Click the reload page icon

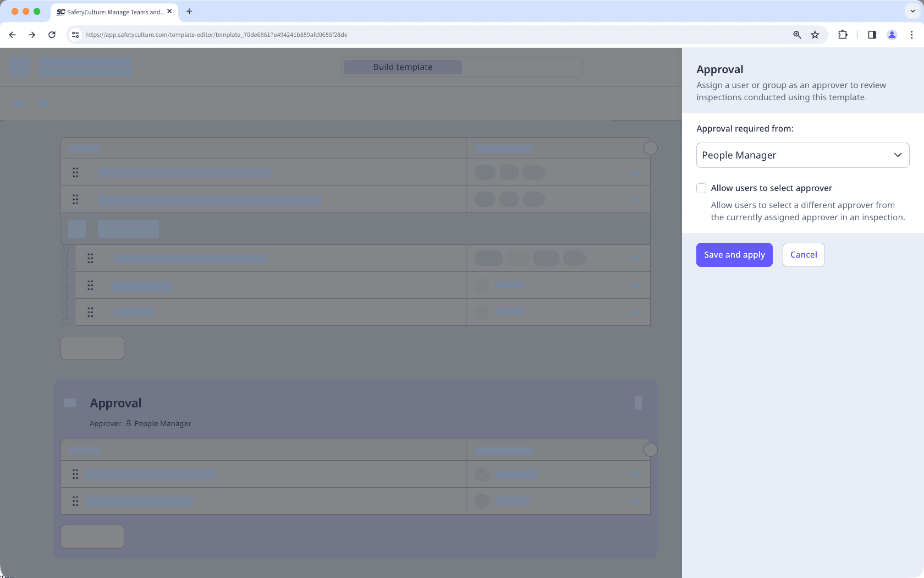52,34
